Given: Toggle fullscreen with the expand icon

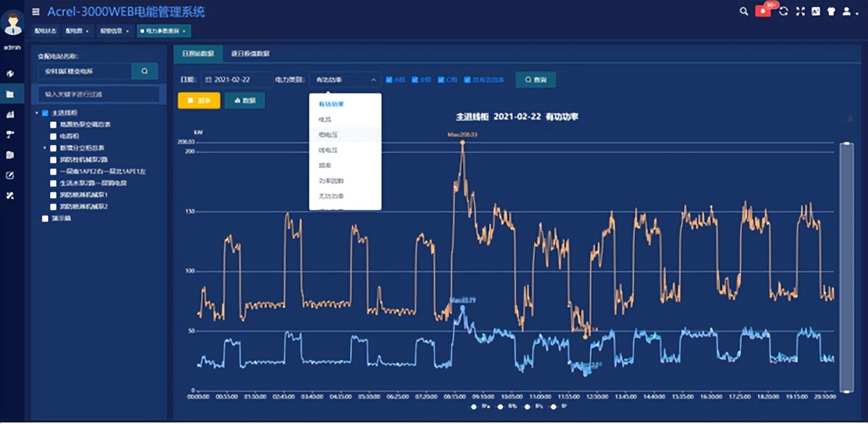Looking at the screenshot, I should pyautogui.click(x=800, y=11).
